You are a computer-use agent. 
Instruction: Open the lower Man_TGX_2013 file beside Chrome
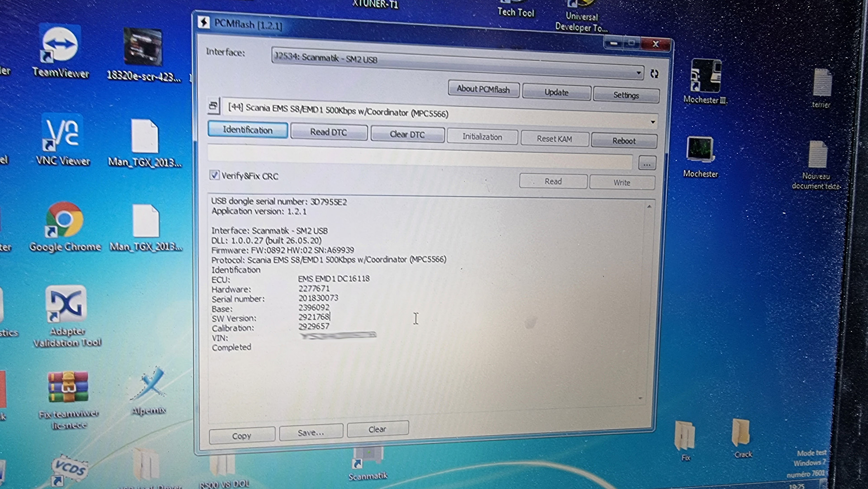pyautogui.click(x=146, y=228)
